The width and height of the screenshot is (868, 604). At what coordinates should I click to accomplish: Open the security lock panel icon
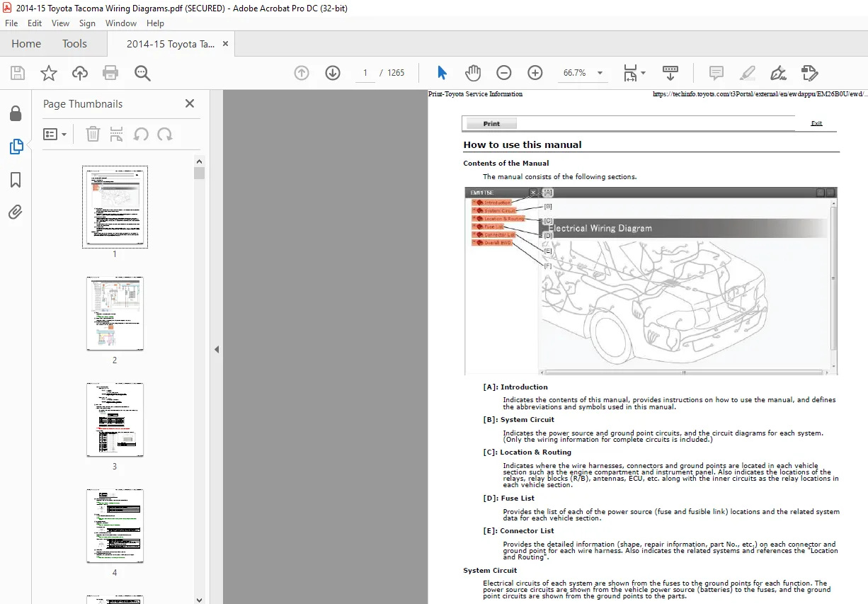click(16, 113)
